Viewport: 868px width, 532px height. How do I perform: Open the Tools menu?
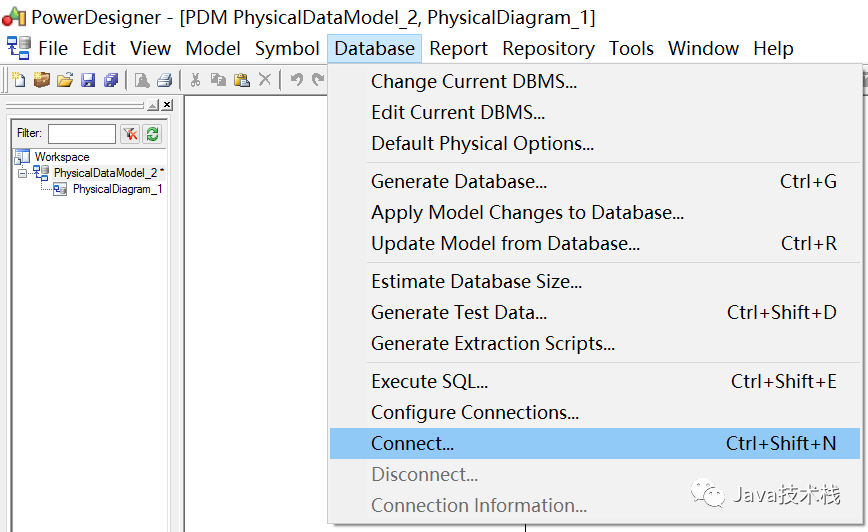tap(631, 49)
